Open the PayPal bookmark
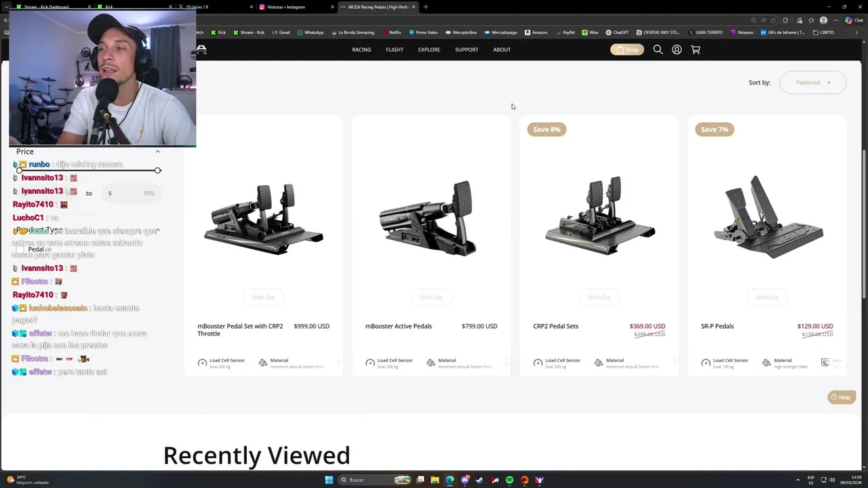 (x=565, y=33)
